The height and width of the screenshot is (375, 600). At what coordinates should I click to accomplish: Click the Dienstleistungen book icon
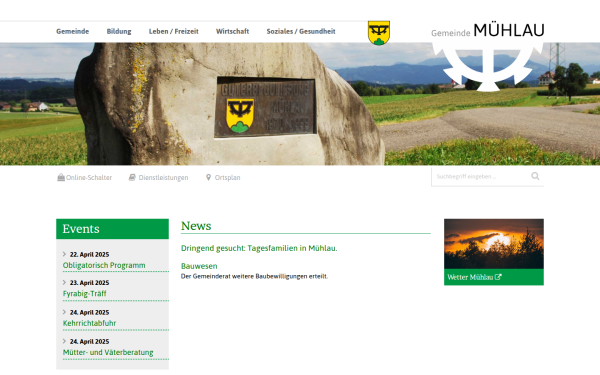click(x=132, y=177)
